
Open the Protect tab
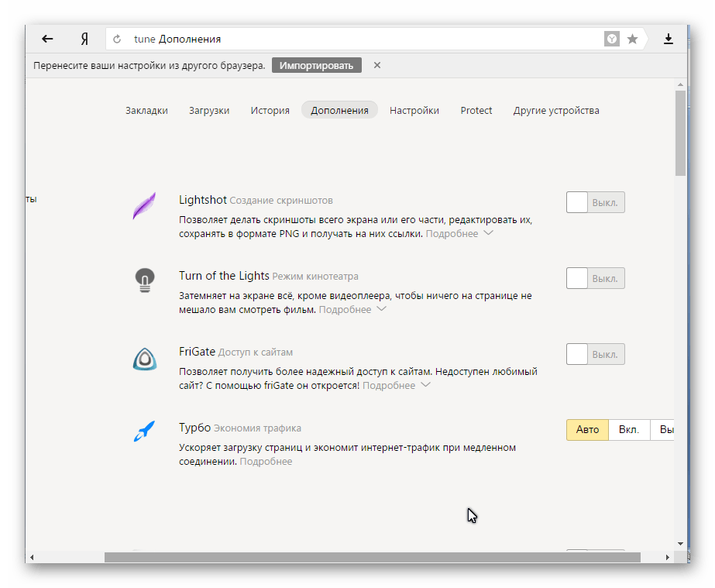click(476, 110)
